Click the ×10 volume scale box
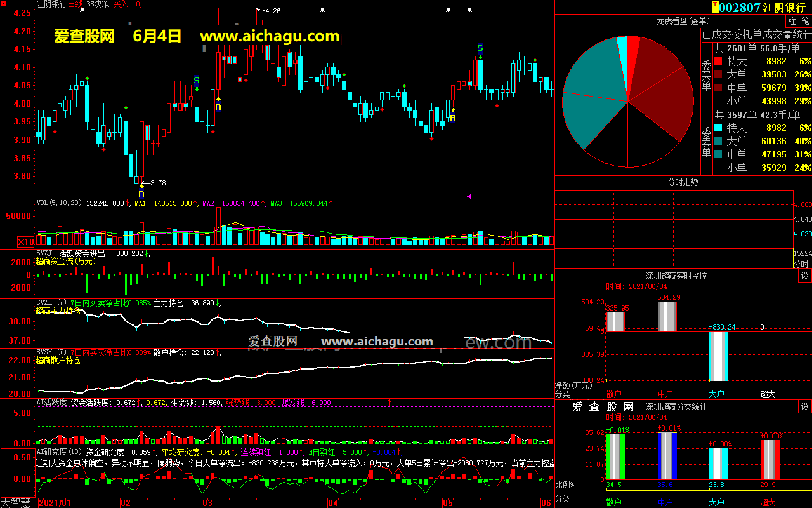The image size is (812, 508). 25,241
